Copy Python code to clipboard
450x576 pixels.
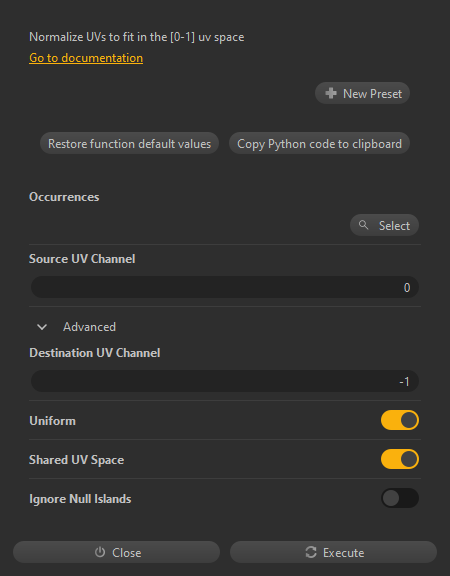pyautogui.click(x=319, y=143)
